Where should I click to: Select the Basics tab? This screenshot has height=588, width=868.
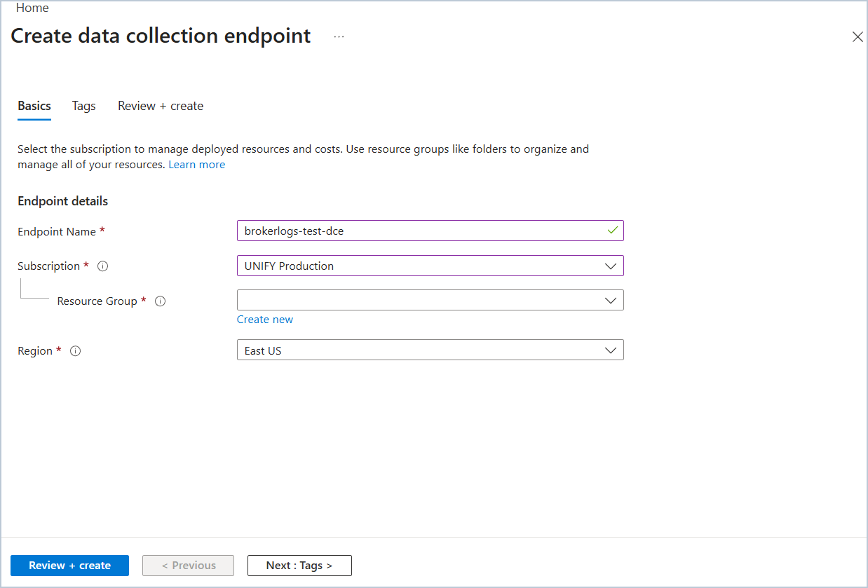(x=34, y=106)
